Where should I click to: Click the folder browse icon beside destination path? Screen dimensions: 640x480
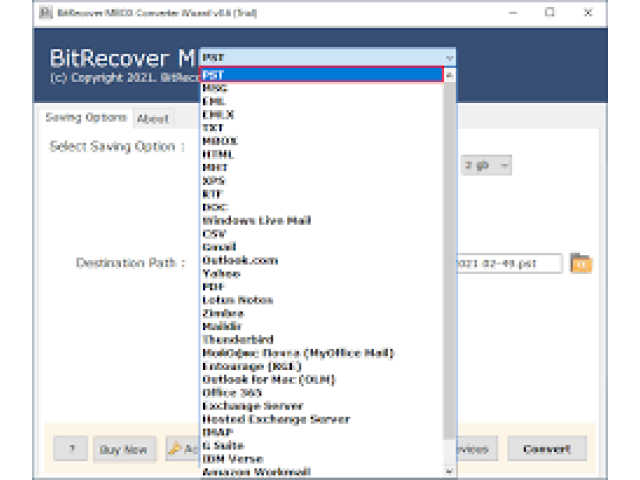click(581, 263)
